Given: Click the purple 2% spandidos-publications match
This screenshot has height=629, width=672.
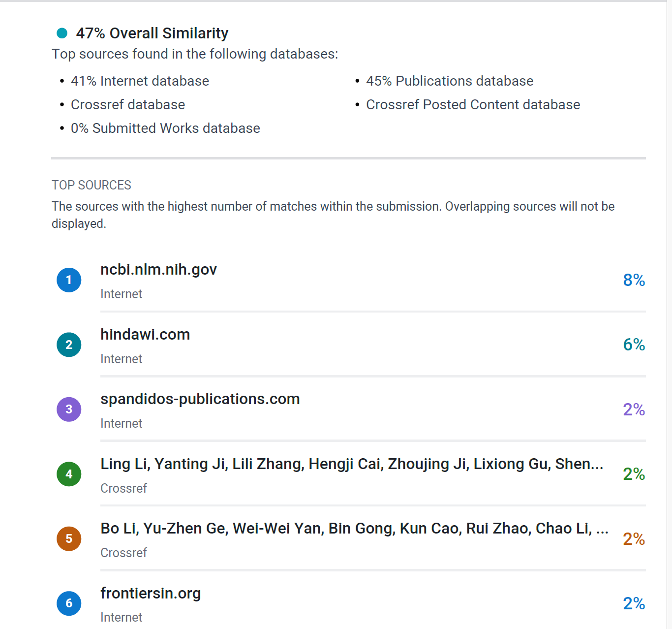Looking at the screenshot, I should click(x=634, y=409).
